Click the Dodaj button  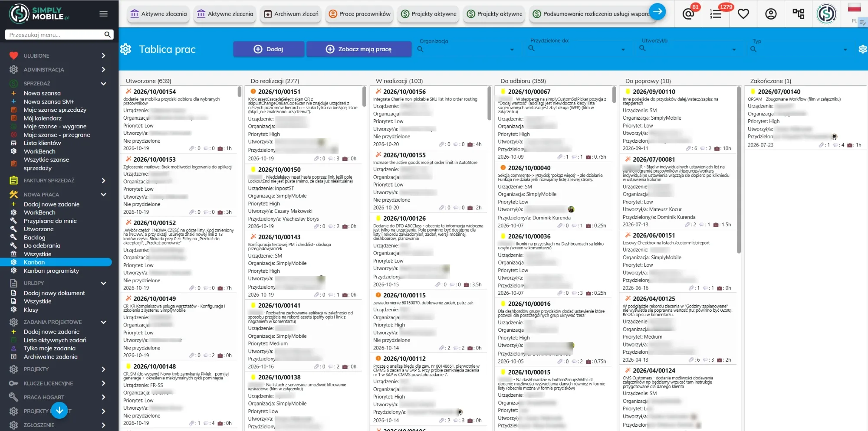[269, 49]
